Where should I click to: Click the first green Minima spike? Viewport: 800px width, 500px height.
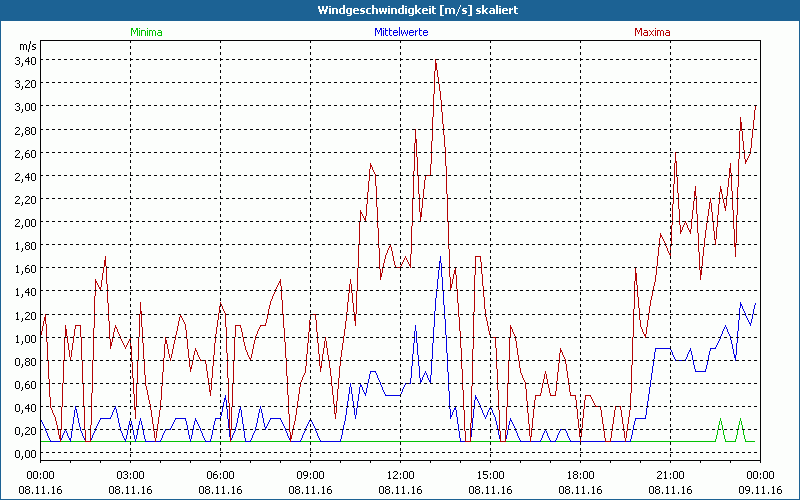pyautogui.click(x=719, y=420)
